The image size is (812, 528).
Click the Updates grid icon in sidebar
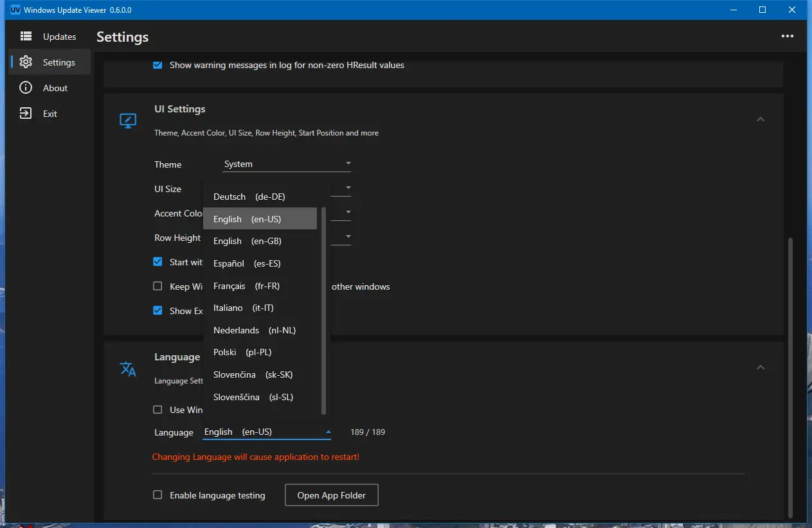tap(26, 37)
